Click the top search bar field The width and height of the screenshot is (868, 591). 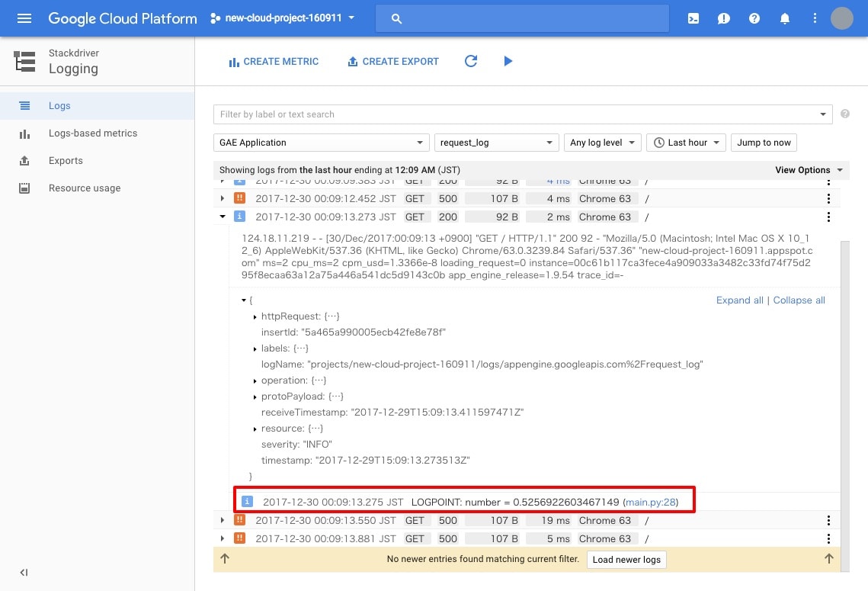(522, 18)
